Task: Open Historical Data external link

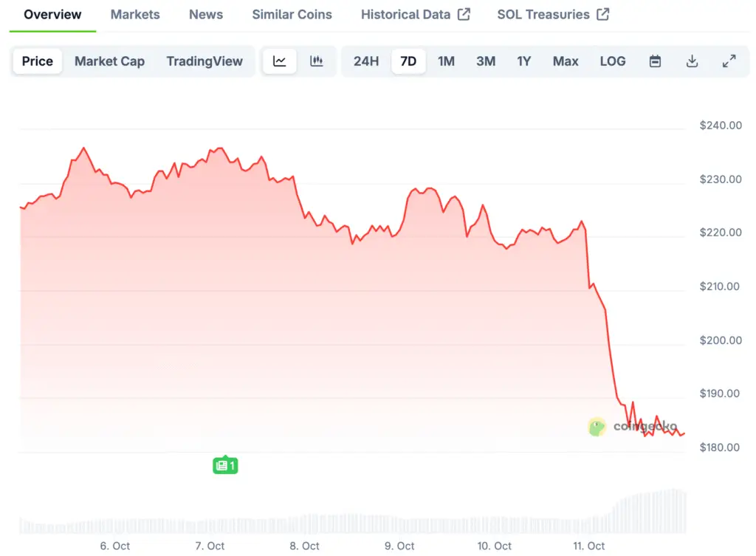Action: (x=415, y=15)
